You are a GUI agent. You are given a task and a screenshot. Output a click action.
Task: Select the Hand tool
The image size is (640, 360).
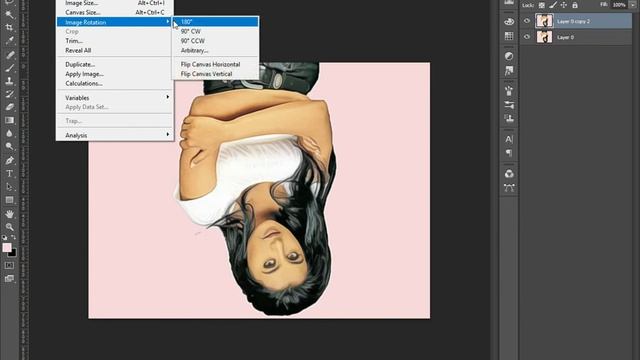coord(9,214)
